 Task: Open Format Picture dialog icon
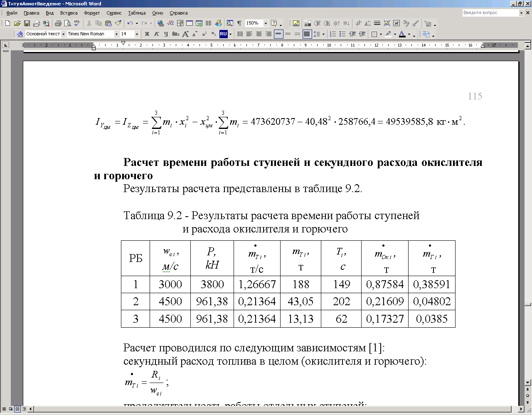point(406,23)
